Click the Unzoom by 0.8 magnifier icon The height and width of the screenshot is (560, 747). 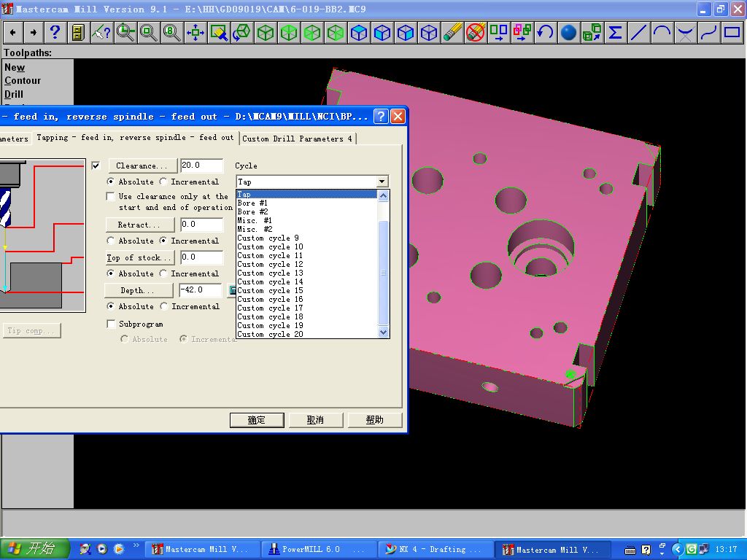171,33
